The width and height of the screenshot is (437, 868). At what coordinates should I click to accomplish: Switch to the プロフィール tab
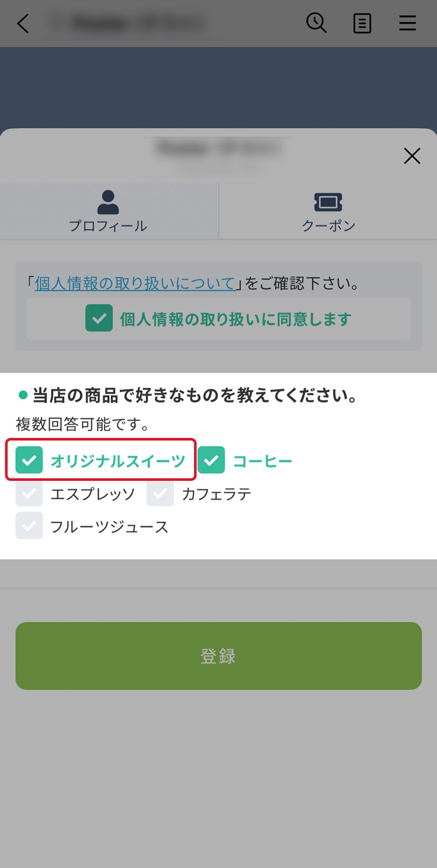pos(108,226)
